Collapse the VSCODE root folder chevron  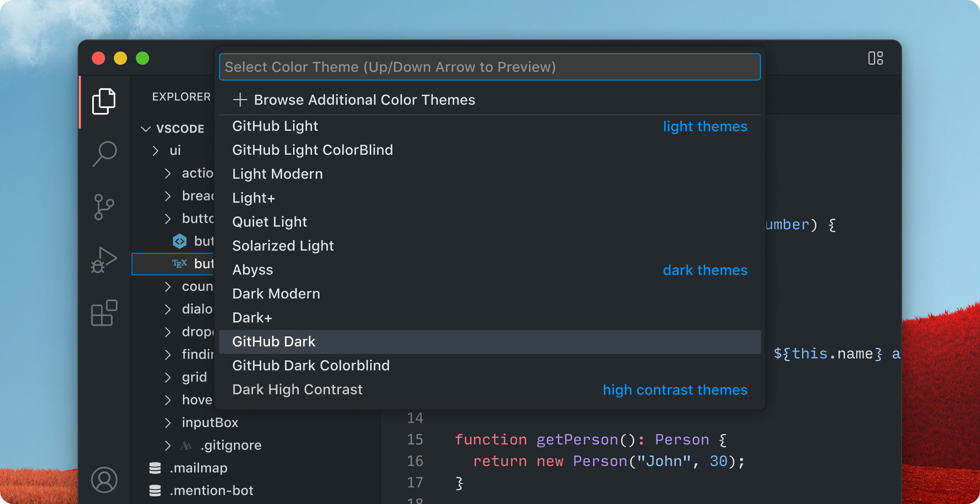tap(146, 129)
